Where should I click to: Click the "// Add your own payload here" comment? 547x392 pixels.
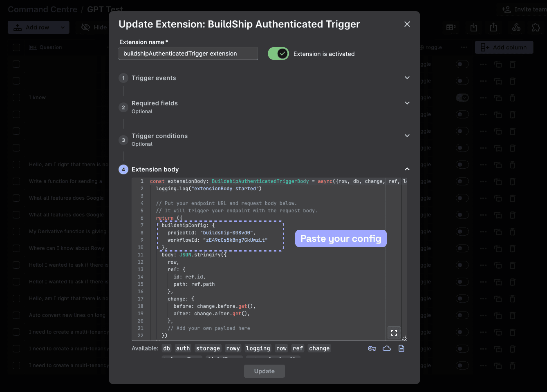click(x=209, y=328)
